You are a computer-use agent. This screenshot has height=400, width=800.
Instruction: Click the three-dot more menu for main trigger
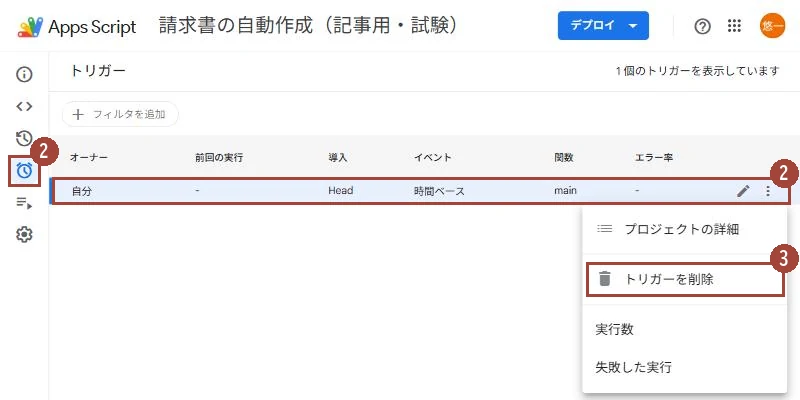coord(768,191)
